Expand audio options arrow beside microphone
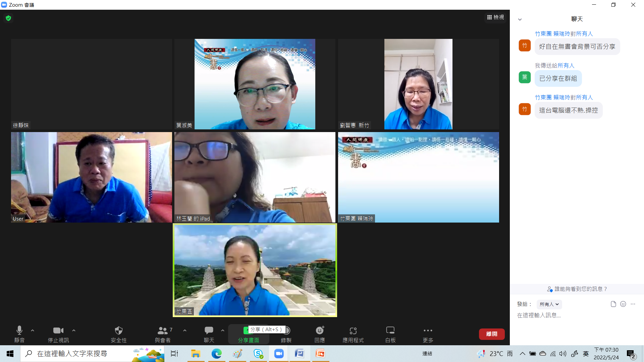 pyautogui.click(x=33, y=330)
